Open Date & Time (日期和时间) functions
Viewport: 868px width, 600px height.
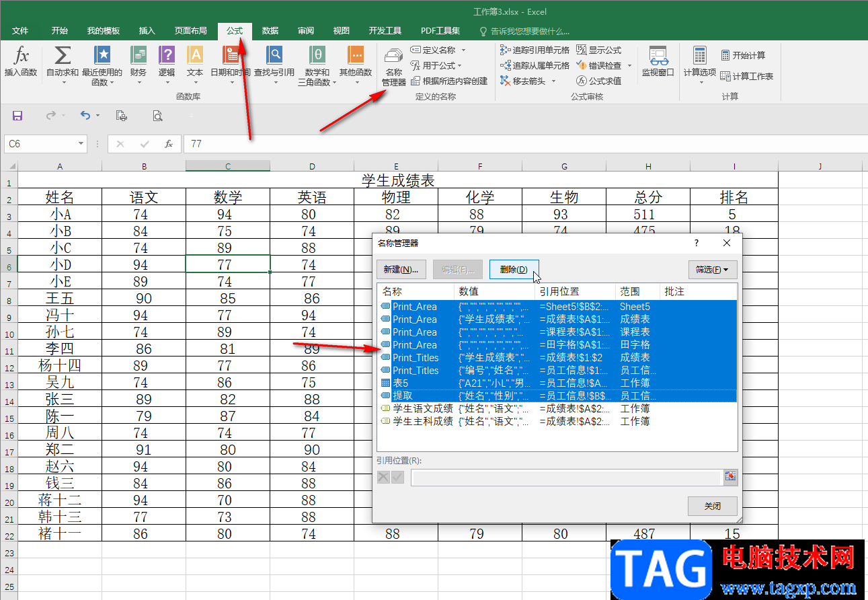click(x=231, y=66)
